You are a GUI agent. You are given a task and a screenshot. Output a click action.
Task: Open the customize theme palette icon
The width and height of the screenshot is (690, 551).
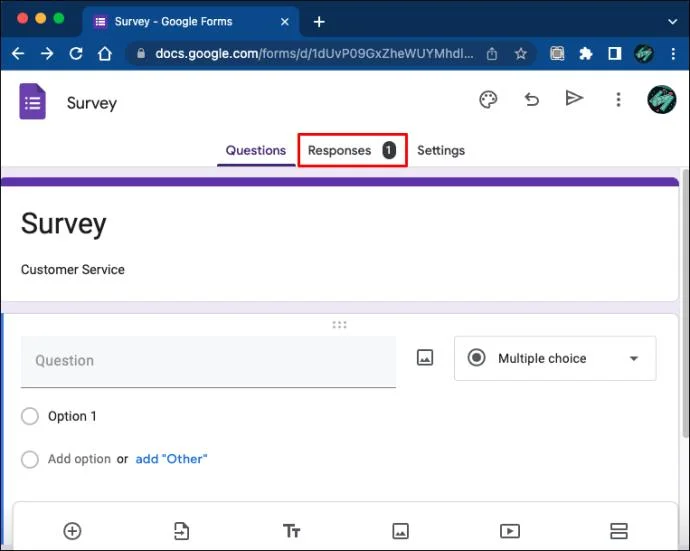pyautogui.click(x=488, y=100)
